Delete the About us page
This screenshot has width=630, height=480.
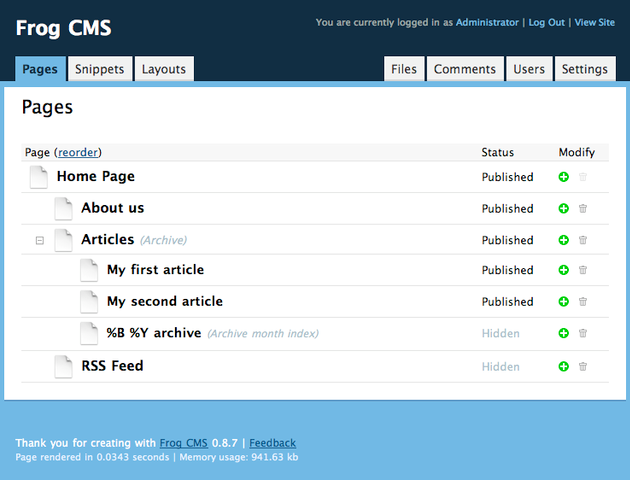click(583, 208)
